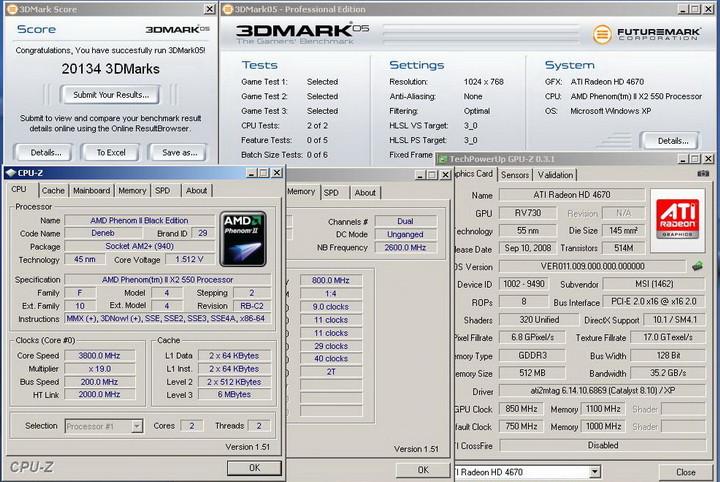
Task: Click the Bandwidth value 35.2 GB/s
Action: pos(668,373)
